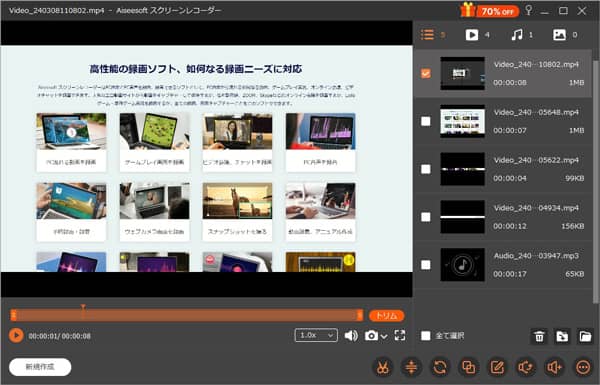Screen dimensions: 600x385
Task: Delete selected recordings with trash icon
Action: pos(539,336)
